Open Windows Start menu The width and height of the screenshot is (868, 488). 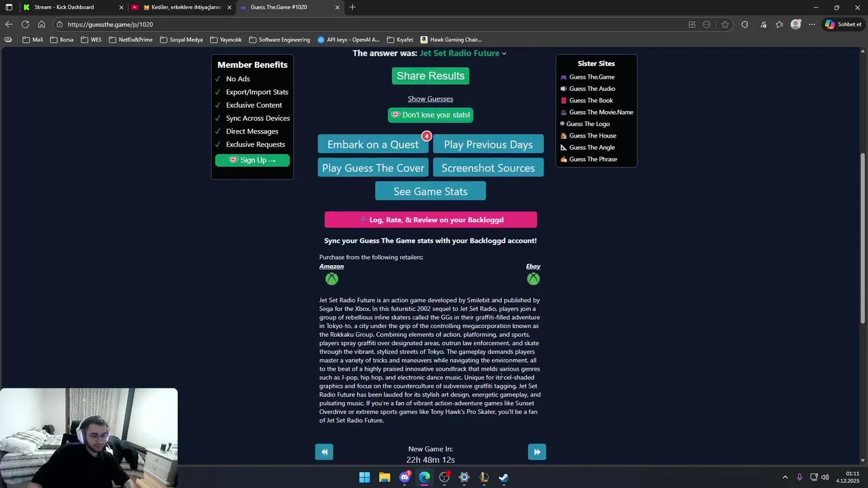[364, 477]
